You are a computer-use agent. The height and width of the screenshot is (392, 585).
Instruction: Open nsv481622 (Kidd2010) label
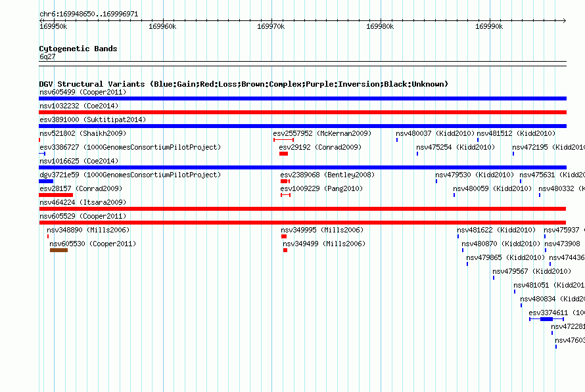click(496, 230)
